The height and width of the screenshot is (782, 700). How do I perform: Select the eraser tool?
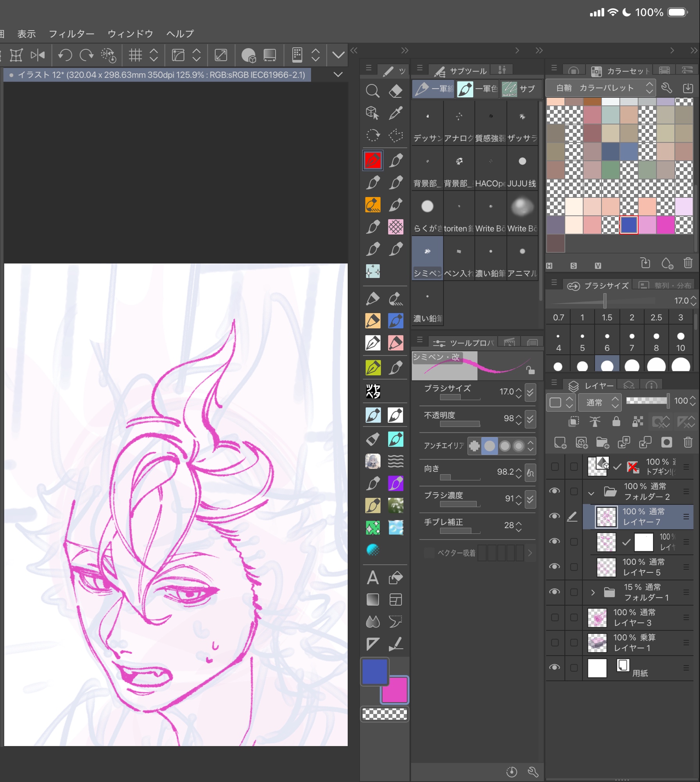tap(396, 91)
